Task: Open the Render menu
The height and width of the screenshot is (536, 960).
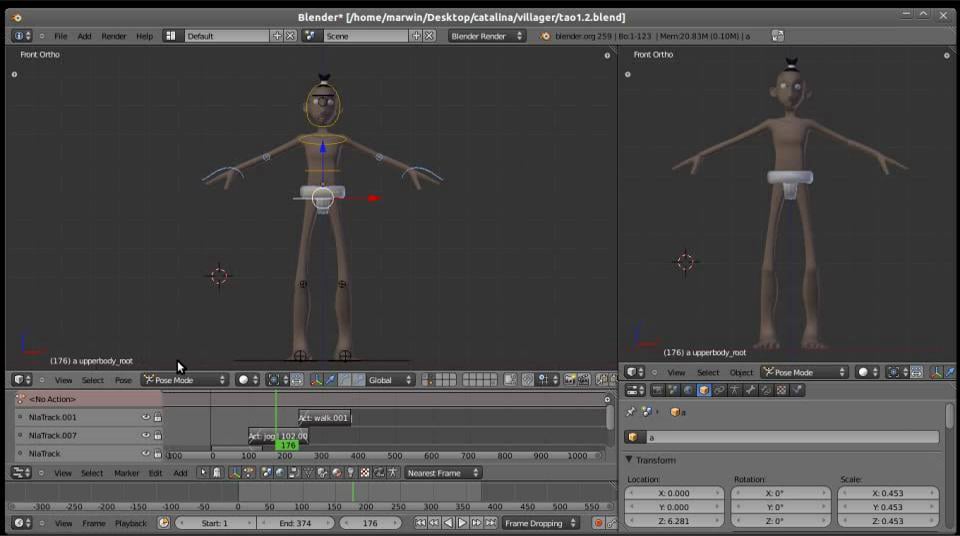Action: click(114, 36)
